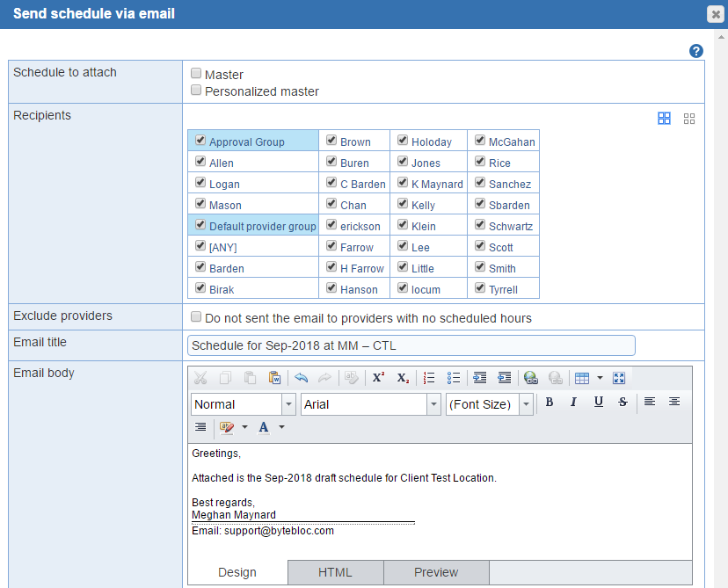Click the deselect all recipients grid icon
The width and height of the screenshot is (728, 588).
[689, 119]
